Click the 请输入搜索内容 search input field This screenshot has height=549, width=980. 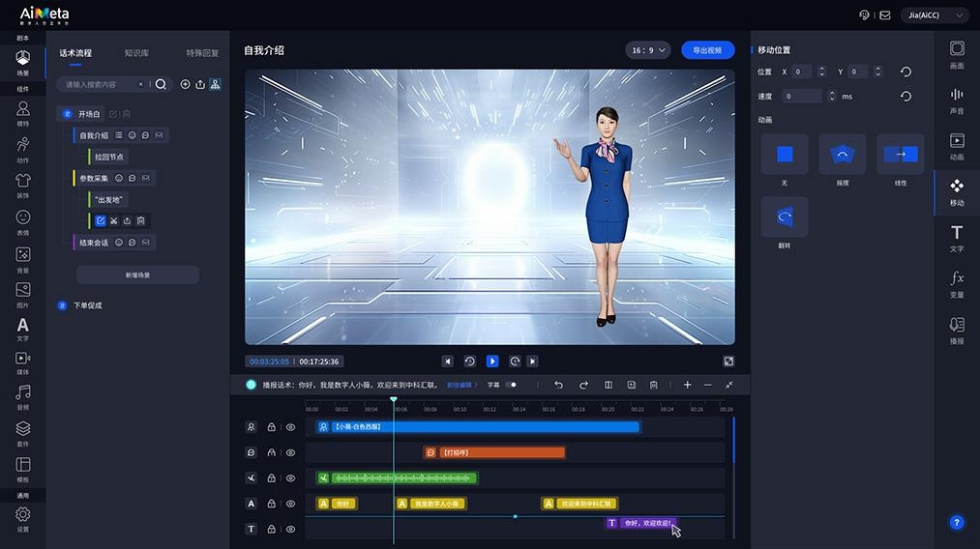(101, 84)
